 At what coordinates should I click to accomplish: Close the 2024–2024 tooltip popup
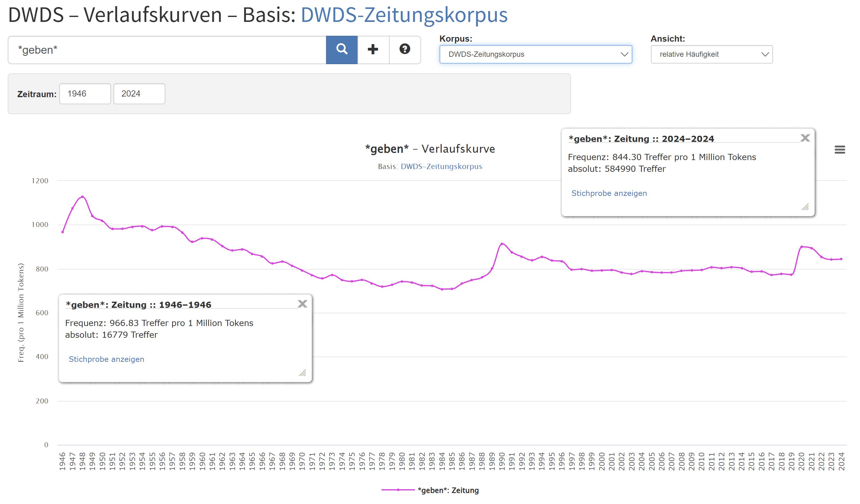click(x=805, y=138)
